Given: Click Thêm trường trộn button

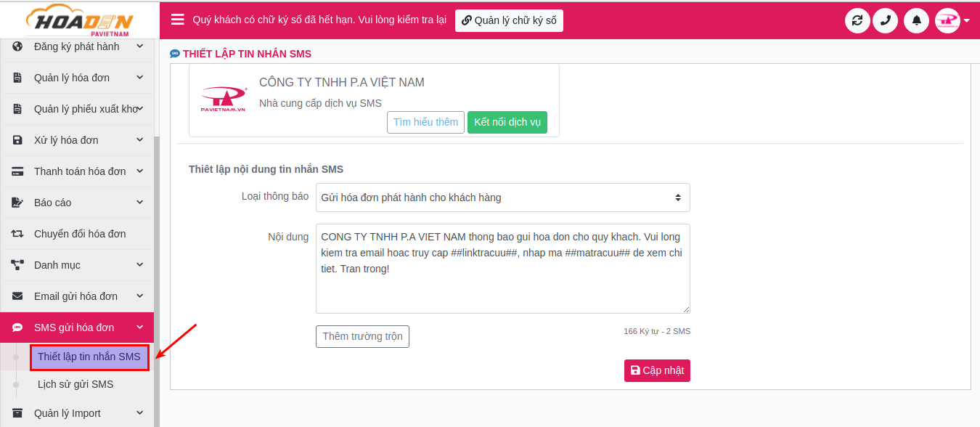Looking at the screenshot, I should 362,336.
